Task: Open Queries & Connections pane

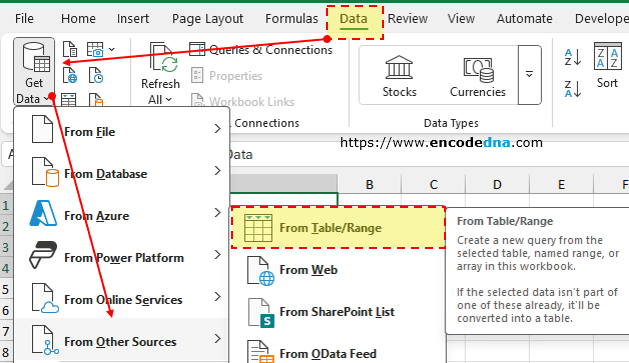Action: pos(261,50)
